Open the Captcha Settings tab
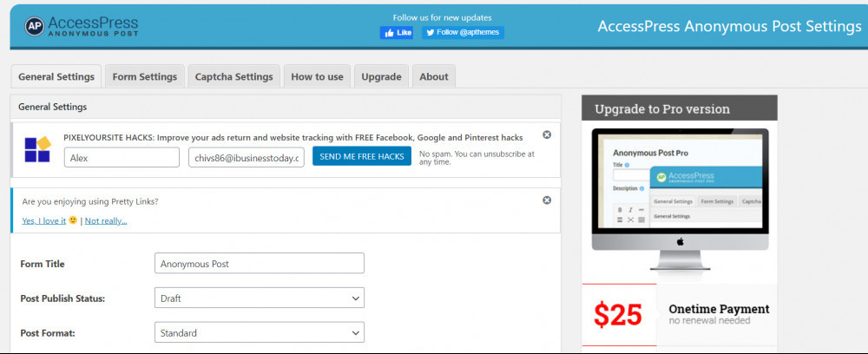This screenshot has height=354, width=868. tap(233, 76)
